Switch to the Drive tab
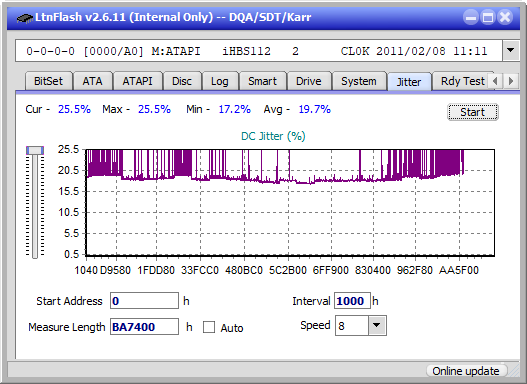Viewport: 527px width, 384px height. pos(309,81)
